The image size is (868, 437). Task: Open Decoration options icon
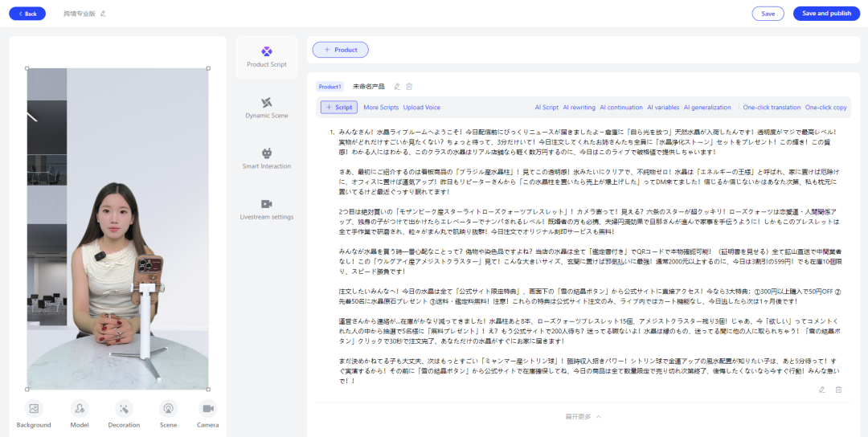coord(124,408)
